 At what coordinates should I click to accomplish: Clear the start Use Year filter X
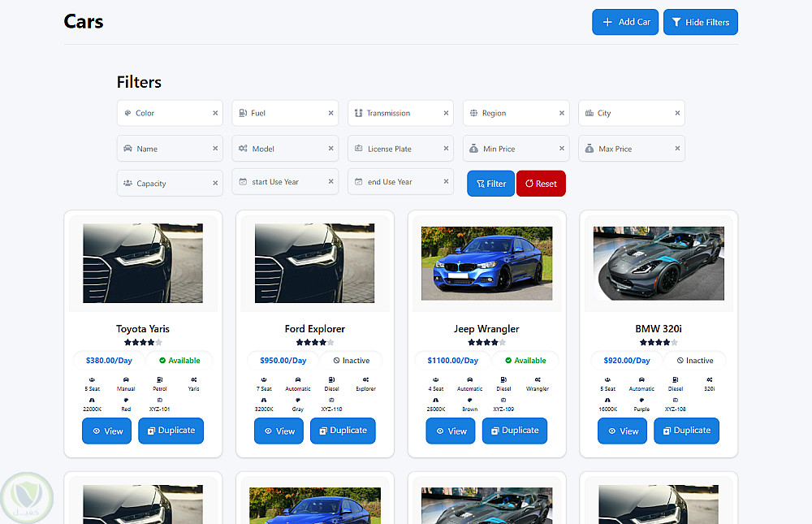pos(331,181)
